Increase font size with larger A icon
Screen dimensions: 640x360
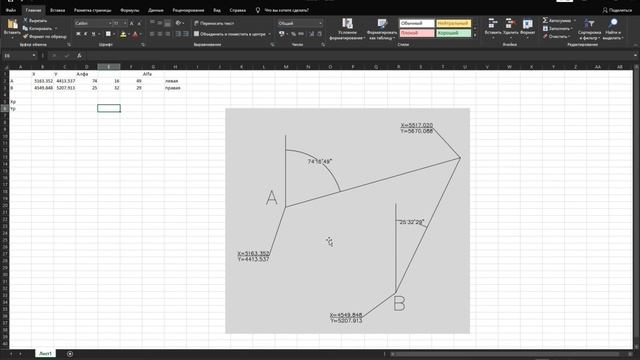coord(132,23)
